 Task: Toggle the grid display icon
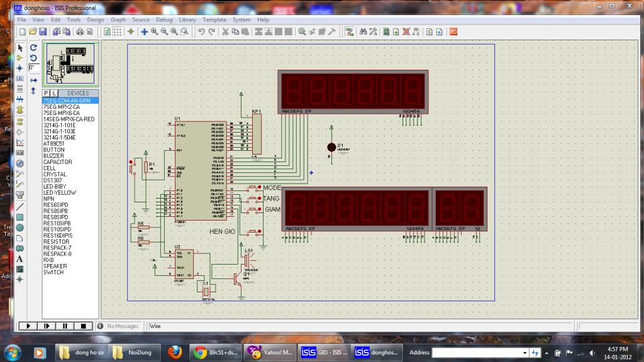pyautogui.click(x=118, y=31)
